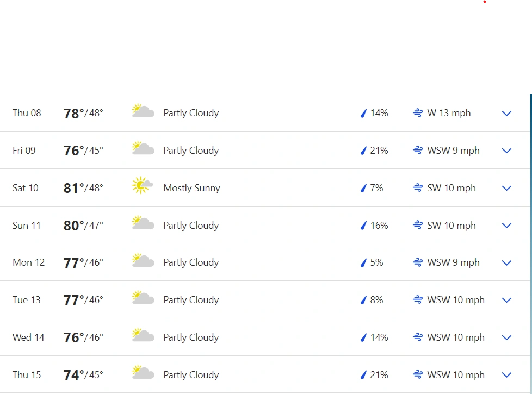Click the raindrop icon beside 16% on Sun 11
The width and height of the screenshot is (532, 394).
(363, 226)
